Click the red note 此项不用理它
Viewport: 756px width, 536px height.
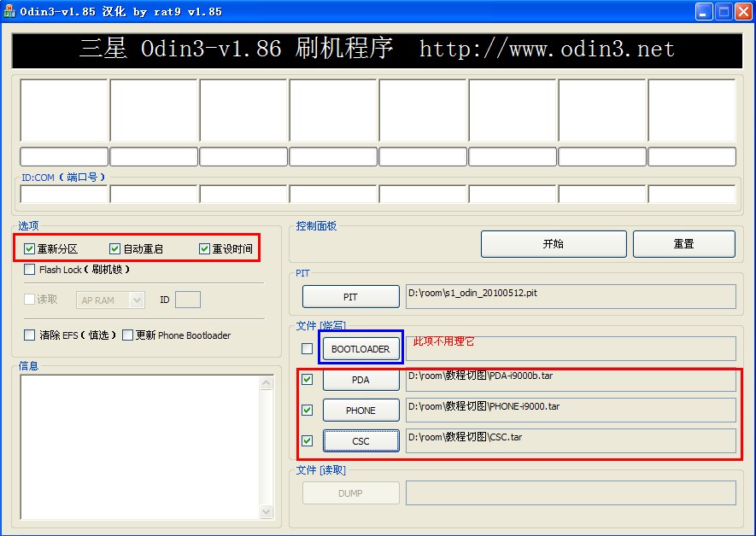pos(444,341)
